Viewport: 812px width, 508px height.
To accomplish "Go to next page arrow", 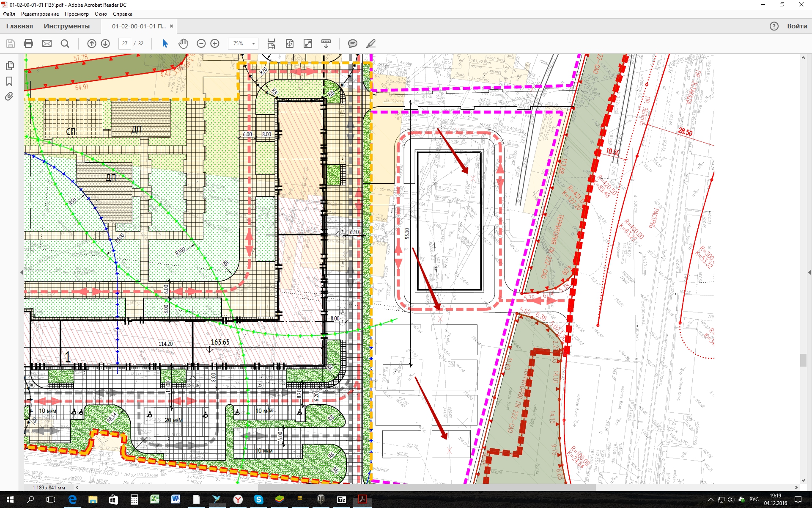I will (x=105, y=44).
